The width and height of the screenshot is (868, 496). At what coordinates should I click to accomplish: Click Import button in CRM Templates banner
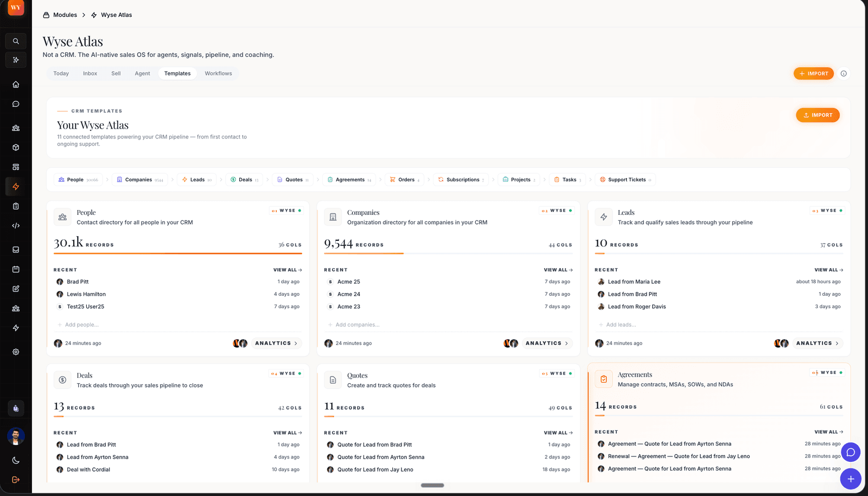click(818, 115)
